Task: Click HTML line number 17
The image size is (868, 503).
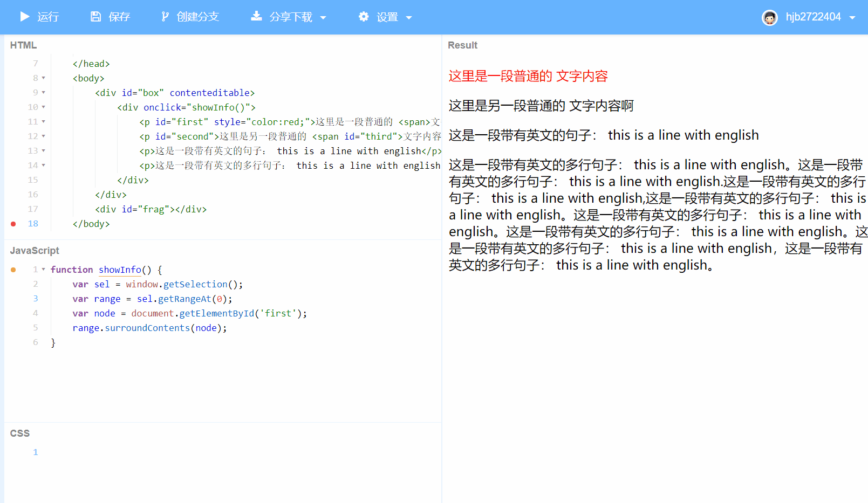Action: click(x=33, y=209)
